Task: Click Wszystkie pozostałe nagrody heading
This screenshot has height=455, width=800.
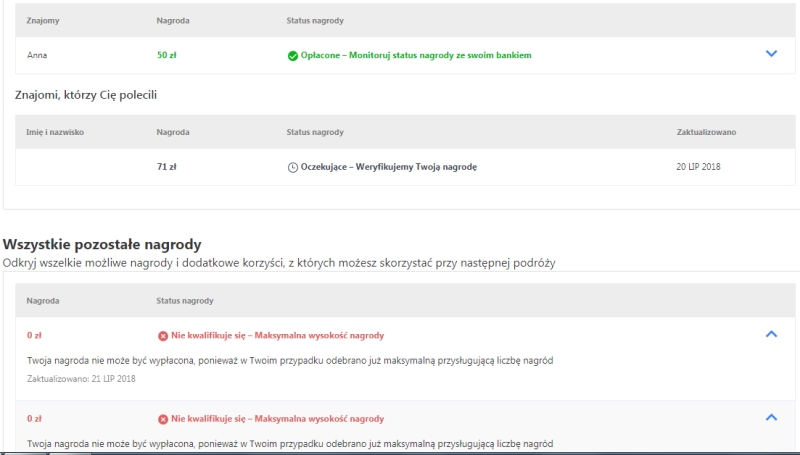Action: (102, 244)
